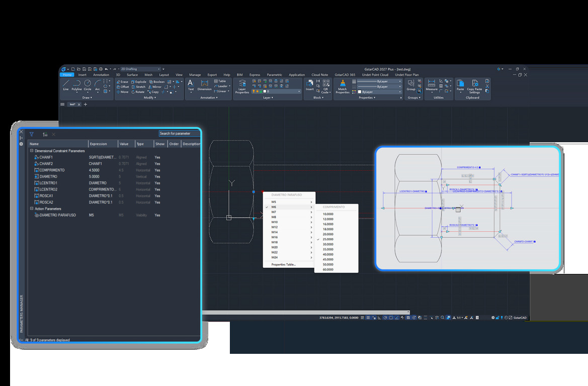Click the Copy tool in Modify

coord(153,92)
